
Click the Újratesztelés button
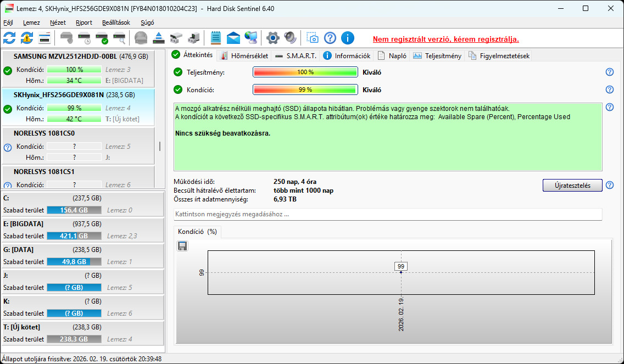coord(572,186)
